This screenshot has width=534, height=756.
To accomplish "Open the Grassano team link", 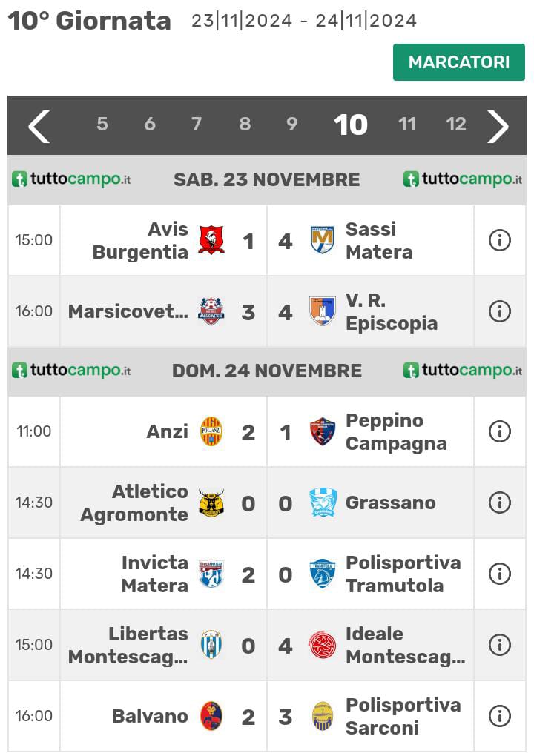I will point(390,503).
